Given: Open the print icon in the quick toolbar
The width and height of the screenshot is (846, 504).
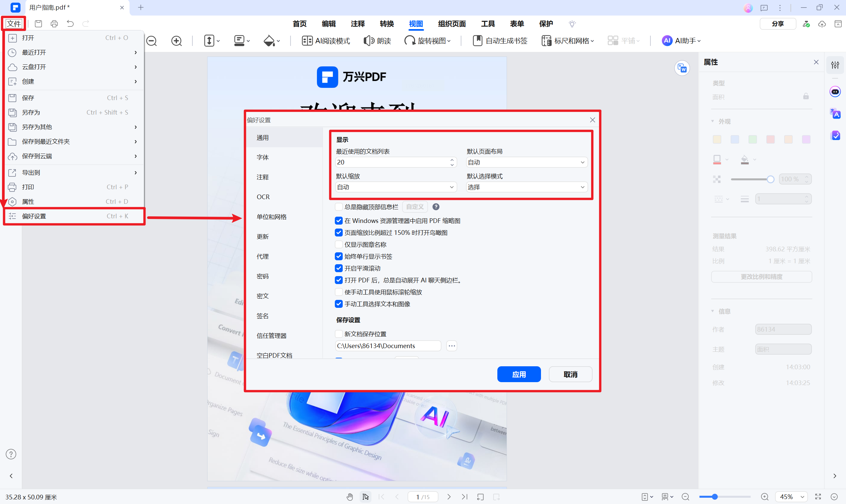Looking at the screenshot, I should point(54,24).
